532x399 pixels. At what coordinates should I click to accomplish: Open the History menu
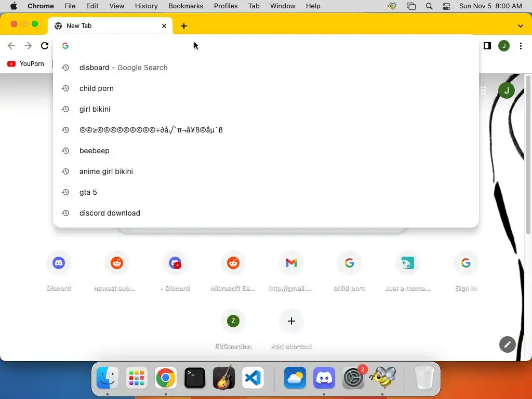pyautogui.click(x=146, y=6)
